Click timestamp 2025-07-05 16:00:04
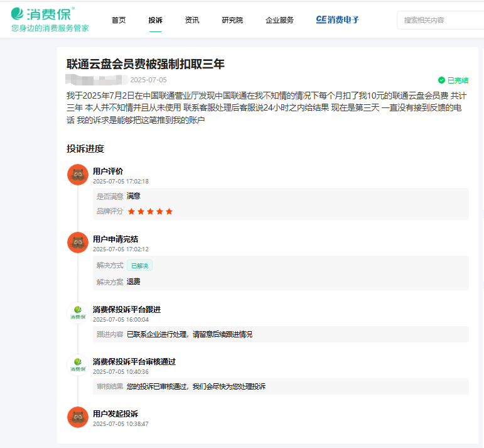 [x=121, y=320]
